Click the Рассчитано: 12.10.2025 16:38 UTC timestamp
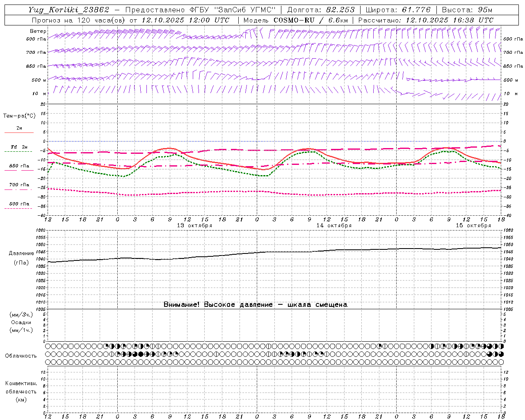The height and width of the screenshot is (420, 525). point(426,20)
